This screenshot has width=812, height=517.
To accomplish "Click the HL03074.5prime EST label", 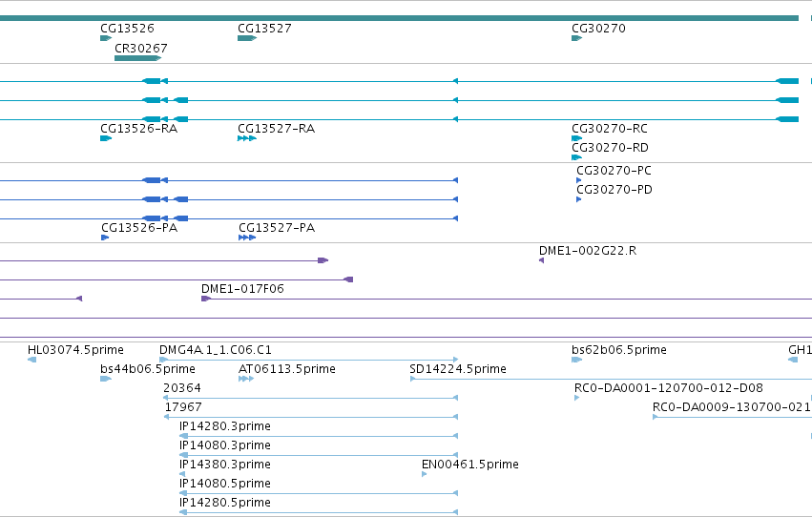I will point(75,350).
